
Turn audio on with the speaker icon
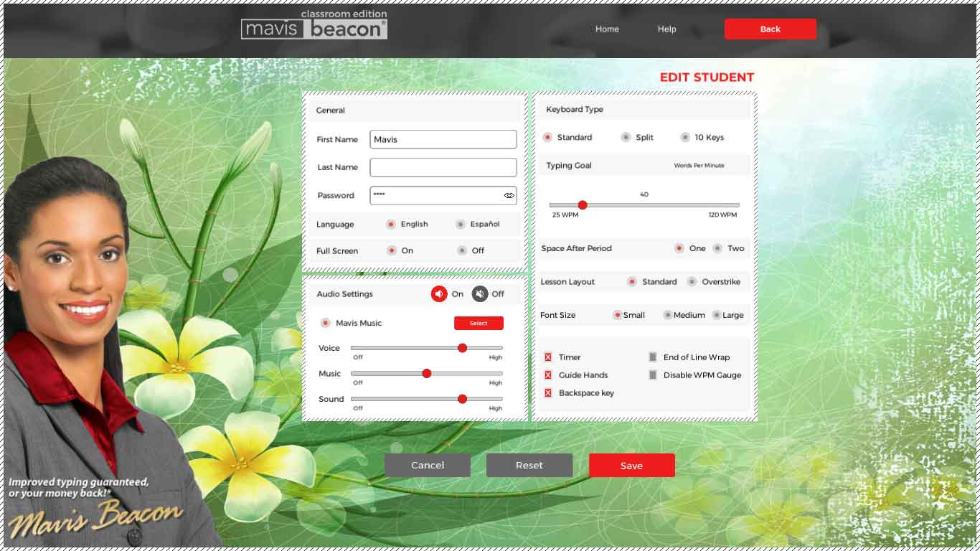click(439, 294)
